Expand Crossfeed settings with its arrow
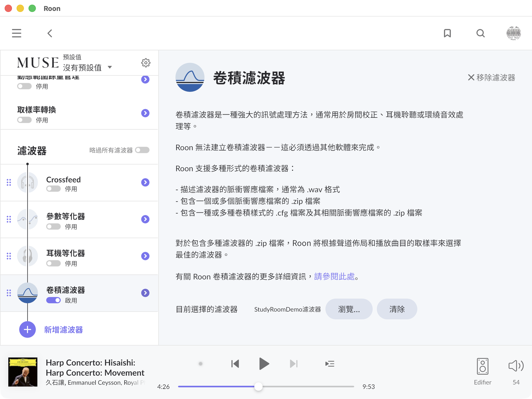532x399 pixels. click(145, 182)
